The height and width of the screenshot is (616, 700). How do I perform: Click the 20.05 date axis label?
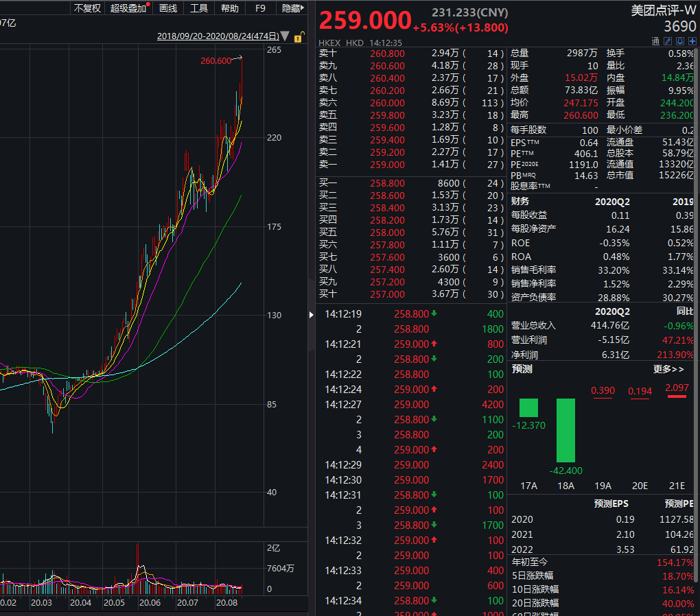[114, 602]
